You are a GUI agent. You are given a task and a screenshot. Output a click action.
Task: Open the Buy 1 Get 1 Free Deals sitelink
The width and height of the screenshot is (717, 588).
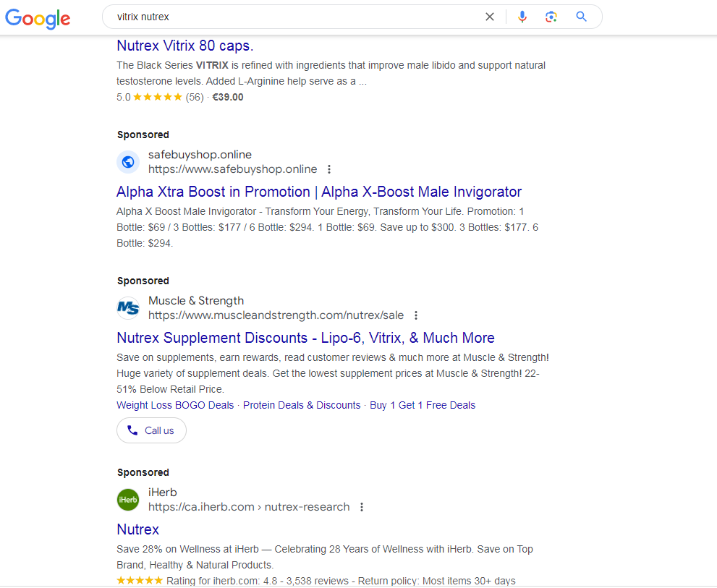[x=422, y=405]
